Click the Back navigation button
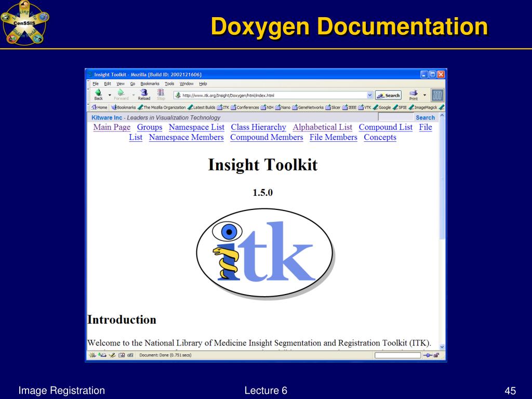 point(98,95)
